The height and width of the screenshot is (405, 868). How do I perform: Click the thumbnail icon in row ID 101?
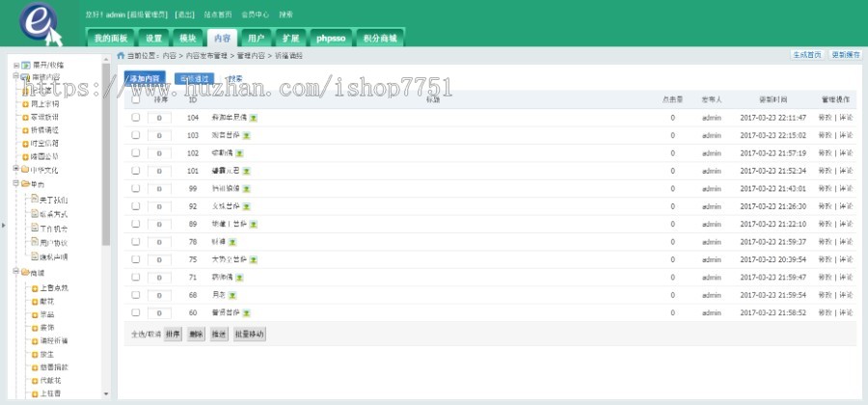246,171
